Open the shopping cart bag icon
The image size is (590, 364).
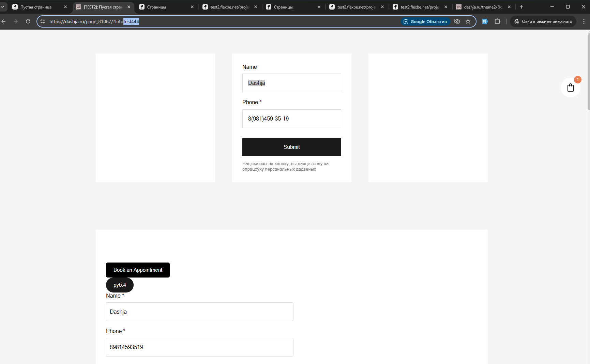(x=570, y=88)
